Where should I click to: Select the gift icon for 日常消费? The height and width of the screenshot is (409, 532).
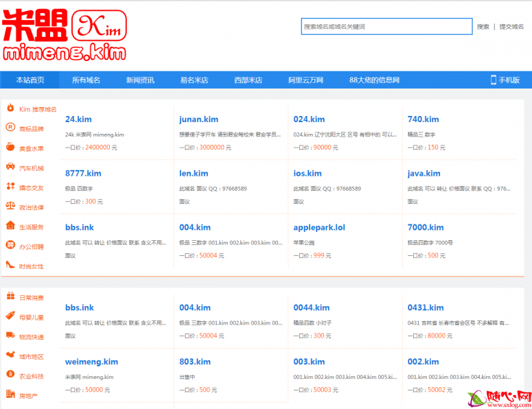coord(10,296)
